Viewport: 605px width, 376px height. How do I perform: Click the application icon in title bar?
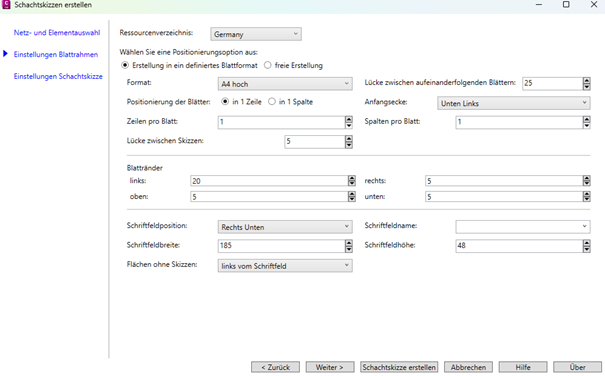click(6, 5)
